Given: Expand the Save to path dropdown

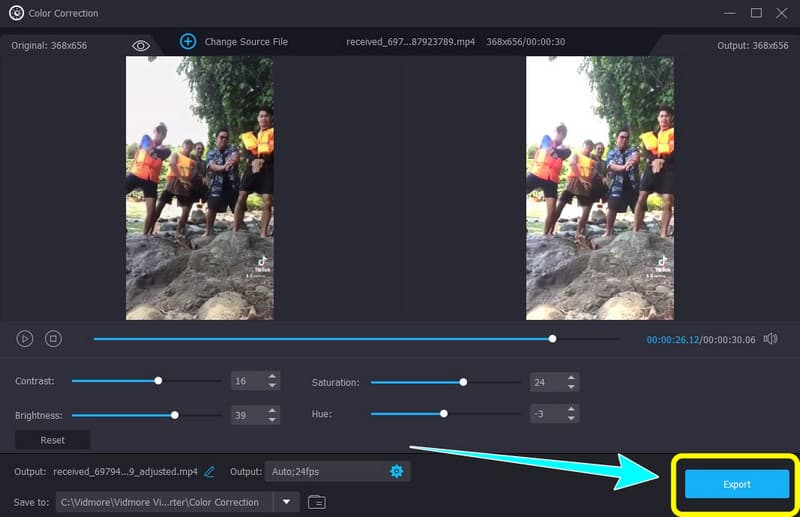Looking at the screenshot, I should (287, 501).
